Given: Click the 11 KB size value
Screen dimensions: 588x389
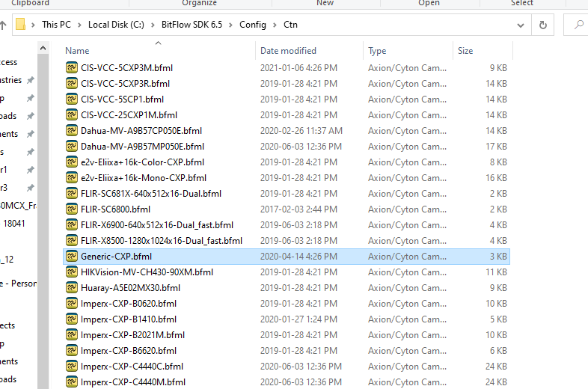Looking at the screenshot, I should [x=497, y=272].
